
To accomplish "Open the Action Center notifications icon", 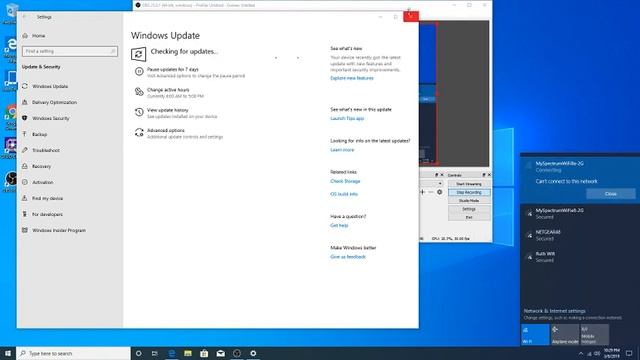I will [629, 353].
